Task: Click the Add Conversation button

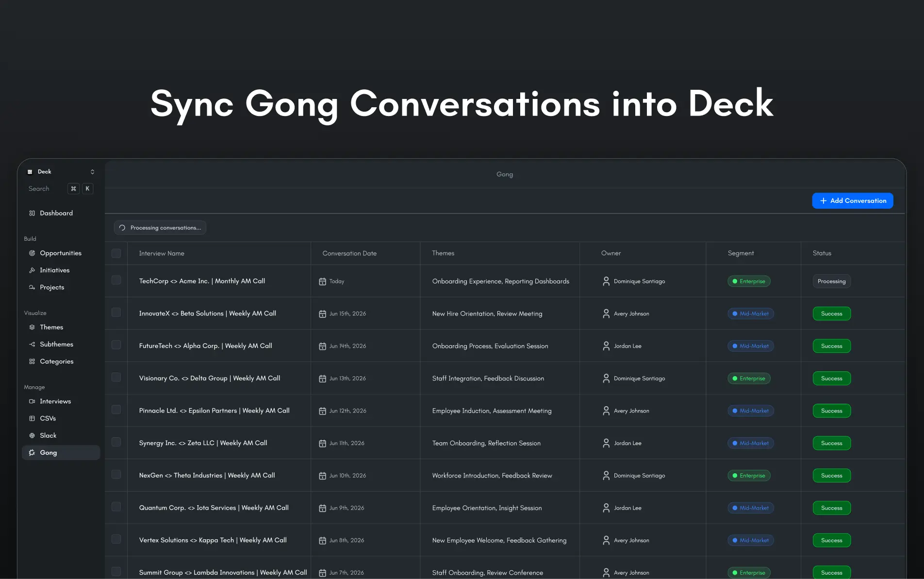Action: coord(853,200)
